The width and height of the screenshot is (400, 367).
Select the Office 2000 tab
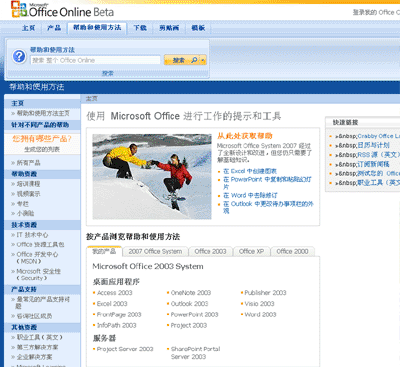(x=292, y=251)
